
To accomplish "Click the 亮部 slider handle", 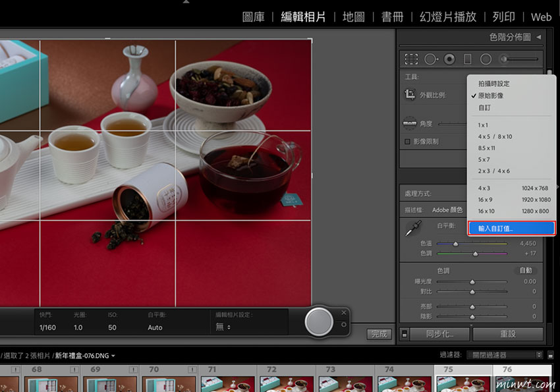I will 472,307.
